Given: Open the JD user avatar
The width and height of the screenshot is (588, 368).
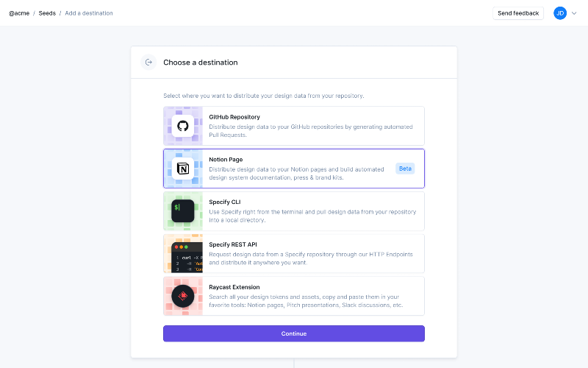Looking at the screenshot, I should point(560,13).
